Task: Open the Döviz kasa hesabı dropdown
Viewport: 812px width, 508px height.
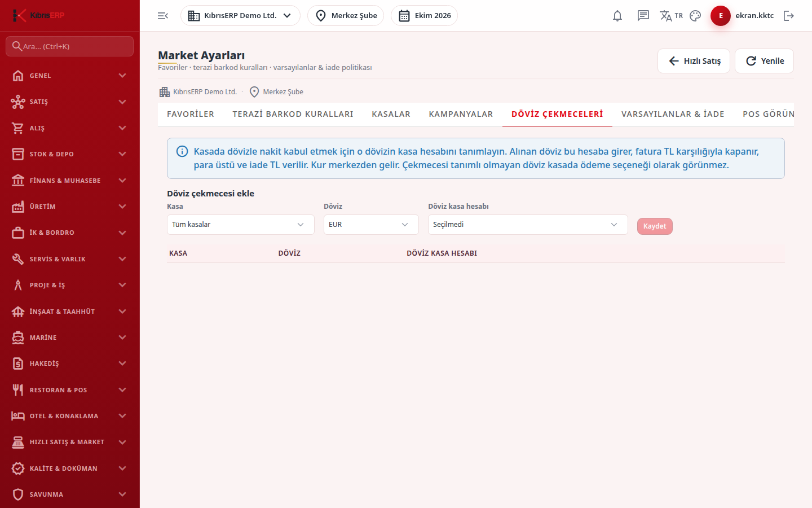Action: [x=528, y=225]
